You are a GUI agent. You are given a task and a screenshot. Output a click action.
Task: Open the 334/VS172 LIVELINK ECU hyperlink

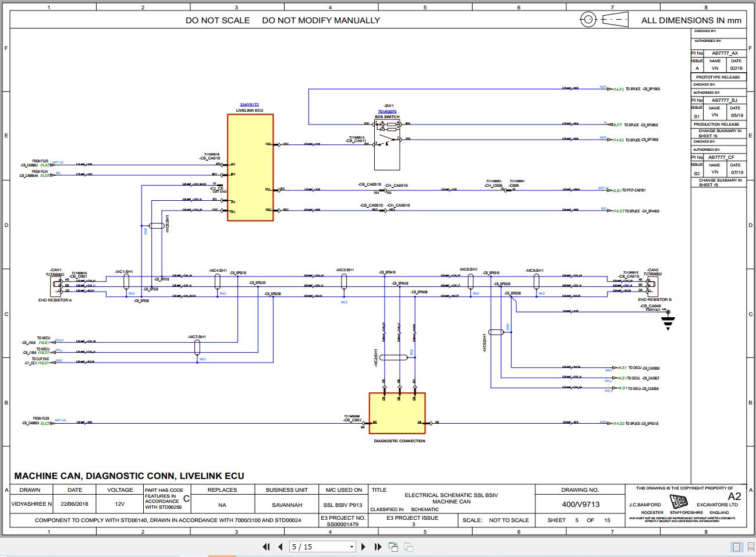(x=249, y=103)
